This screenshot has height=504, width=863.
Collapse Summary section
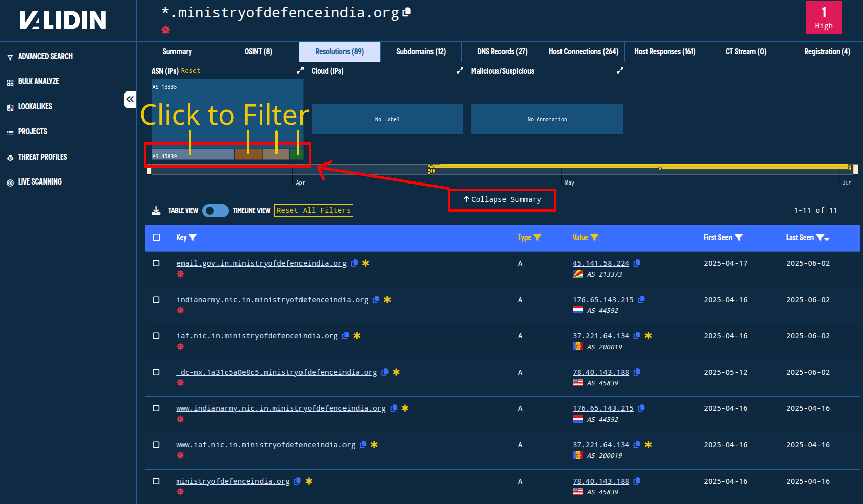point(502,199)
